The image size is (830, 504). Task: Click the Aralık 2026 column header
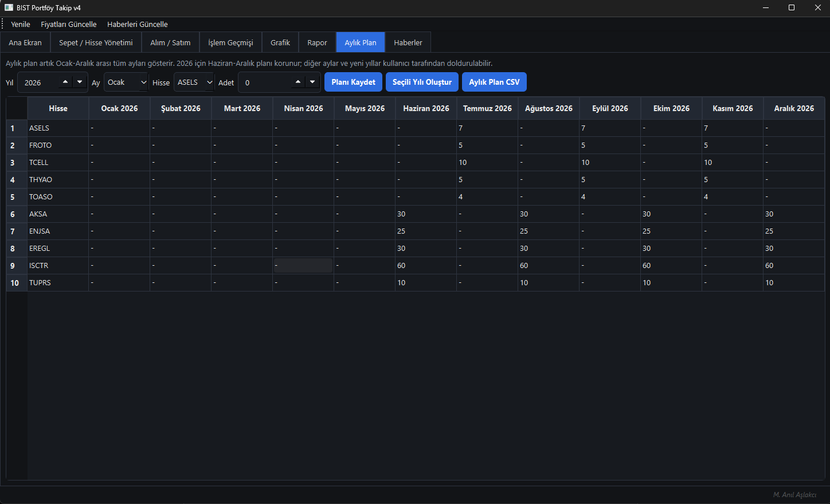coord(794,108)
